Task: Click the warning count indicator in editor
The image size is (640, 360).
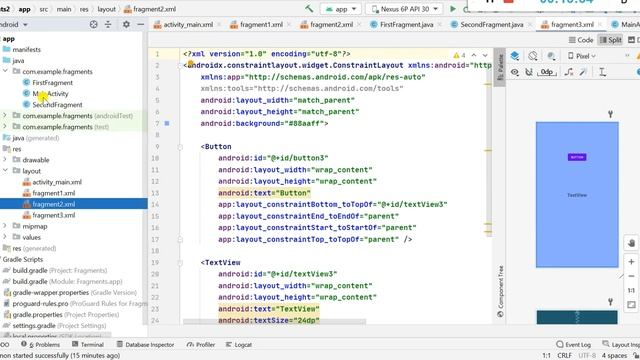Action: (459, 55)
